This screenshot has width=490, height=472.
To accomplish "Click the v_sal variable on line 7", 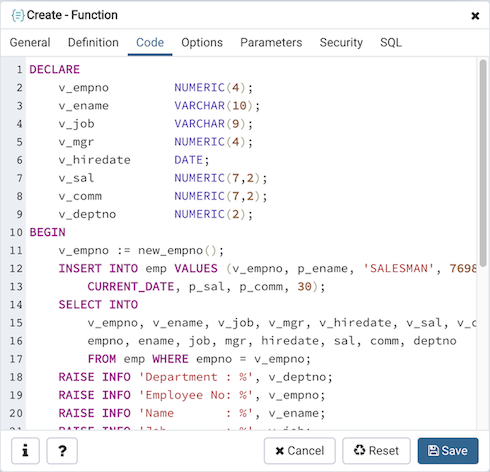I will coord(76,178).
